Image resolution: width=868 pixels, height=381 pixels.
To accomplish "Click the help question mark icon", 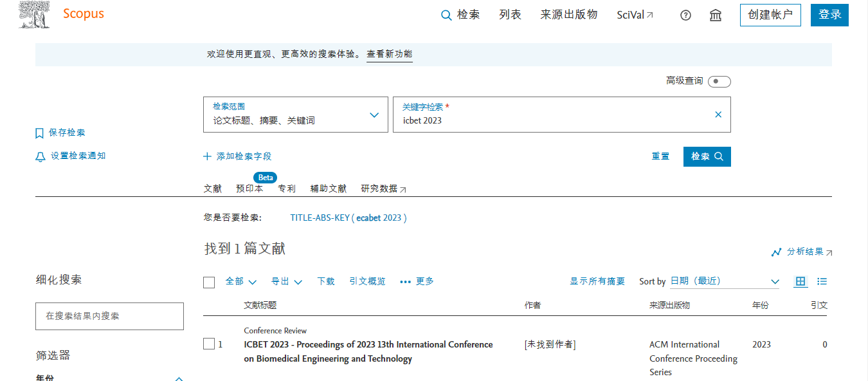I will 685,15.
